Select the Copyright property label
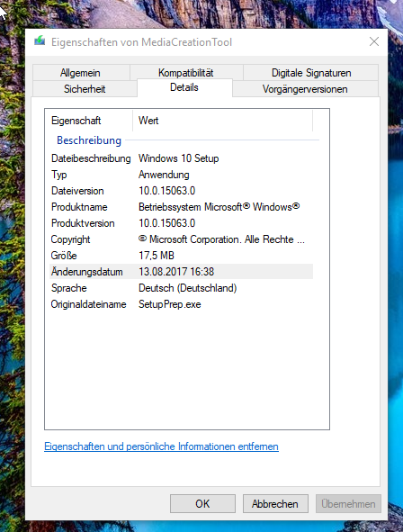The width and height of the screenshot is (403, 532). pyautogui.click(x=70, y=239)
